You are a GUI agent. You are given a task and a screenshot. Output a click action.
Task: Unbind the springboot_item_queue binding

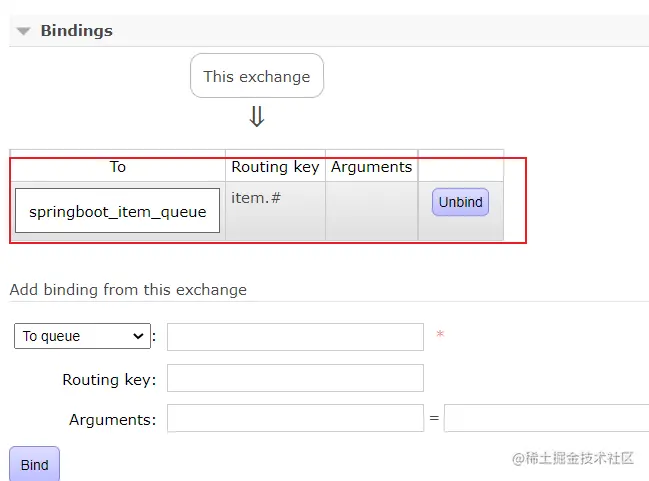(x=460, y=202)
